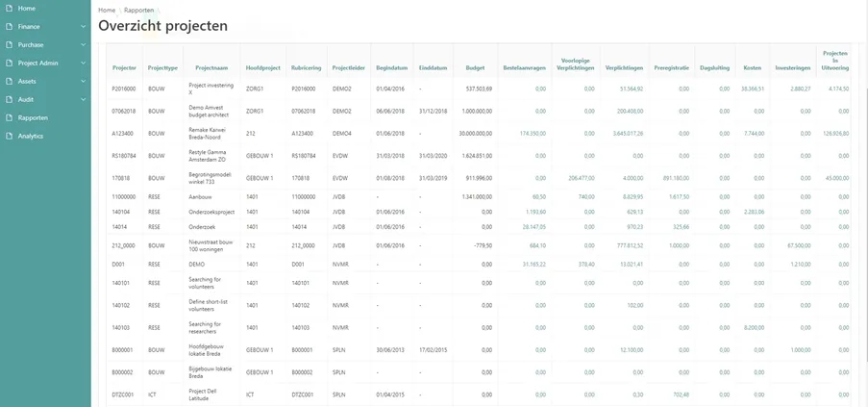The height and width of the screenshot is (407, 868).
Task: Click the Audit document icon
Action: click(x=9, y=100)
